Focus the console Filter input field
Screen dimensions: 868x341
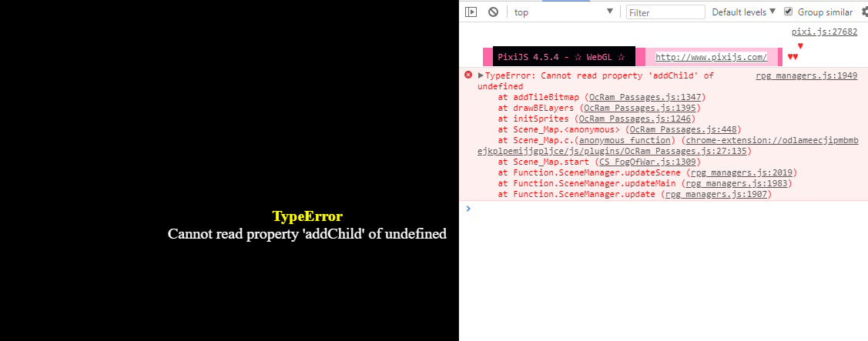point(665,12)
